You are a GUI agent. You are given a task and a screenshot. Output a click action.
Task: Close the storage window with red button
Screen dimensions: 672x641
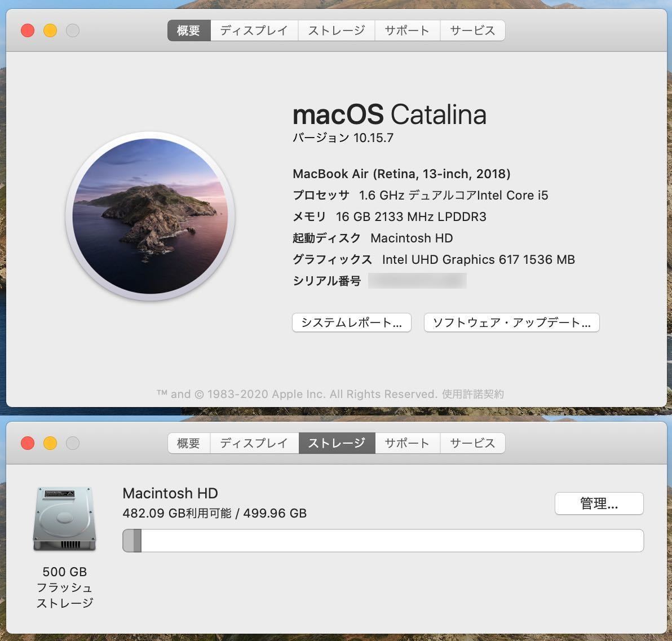pos(28,443)
